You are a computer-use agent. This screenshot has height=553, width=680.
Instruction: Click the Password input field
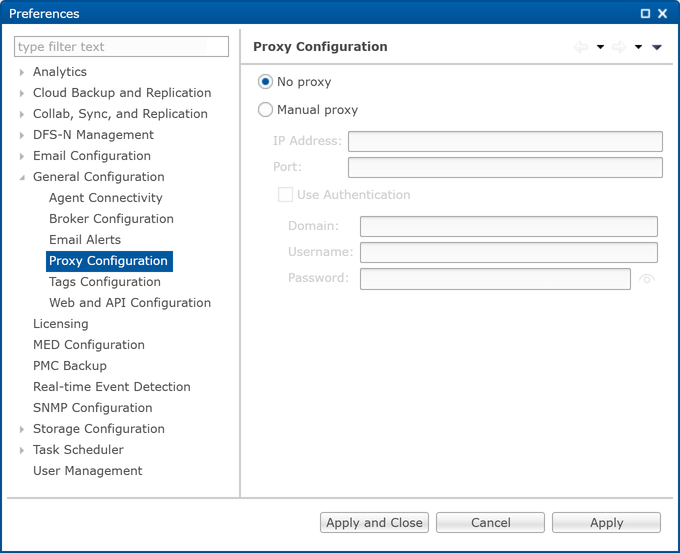(x=495, y=279)
